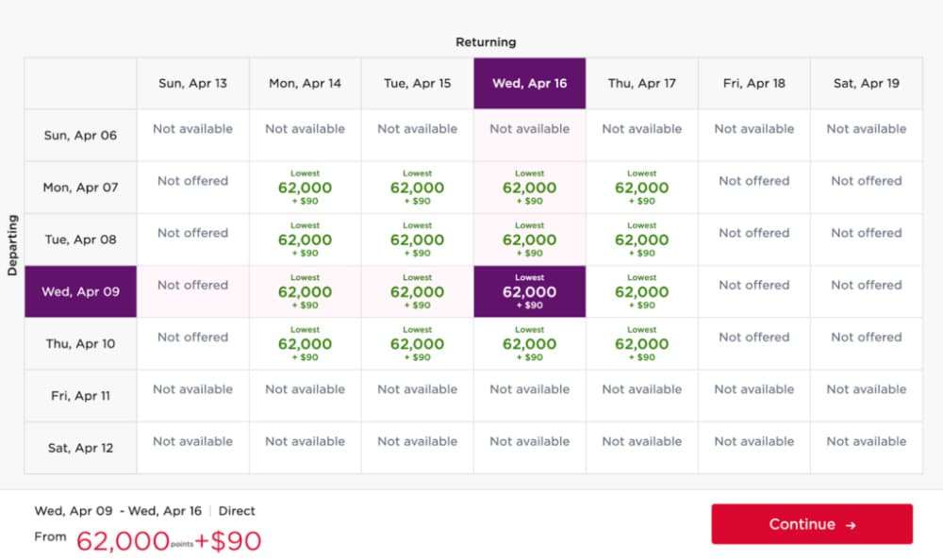This screenshot has height=560, width=943.
Task: Select fare departing Apr 08 returning Apr 16
Action: click(530, 239)
